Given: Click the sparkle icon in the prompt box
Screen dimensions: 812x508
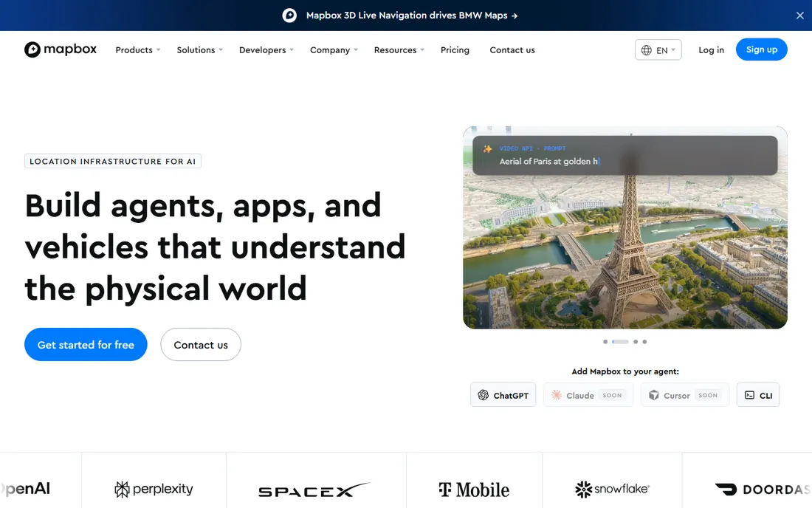Looking at the screenshot, I should pyautogui.click(x=487, y=149).
